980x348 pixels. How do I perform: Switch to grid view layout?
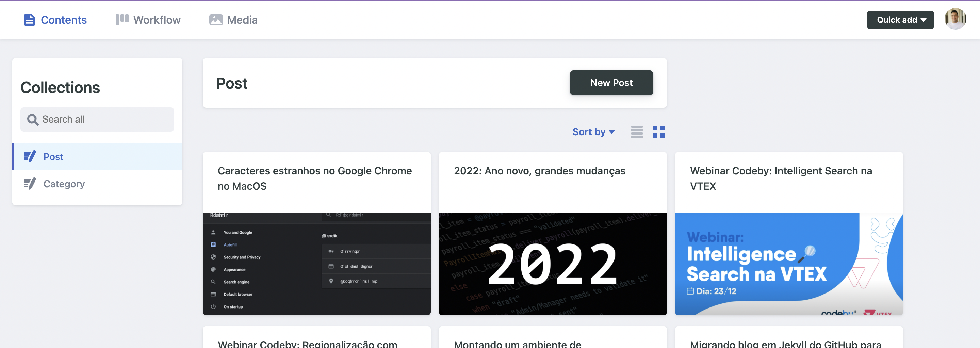point(658,132)
